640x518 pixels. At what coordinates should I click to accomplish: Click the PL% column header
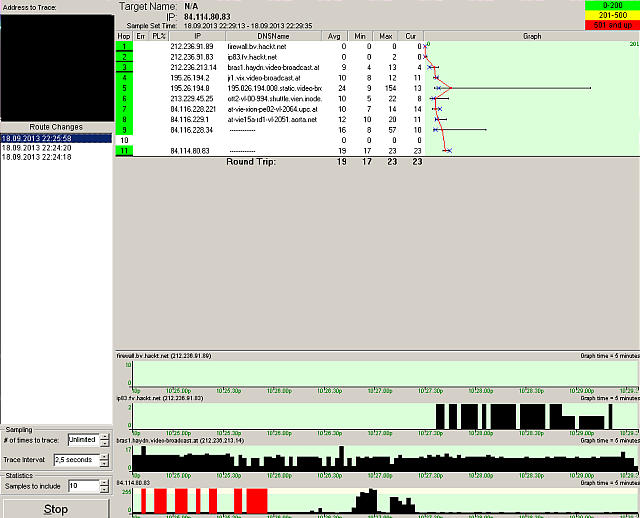point(158,36)
